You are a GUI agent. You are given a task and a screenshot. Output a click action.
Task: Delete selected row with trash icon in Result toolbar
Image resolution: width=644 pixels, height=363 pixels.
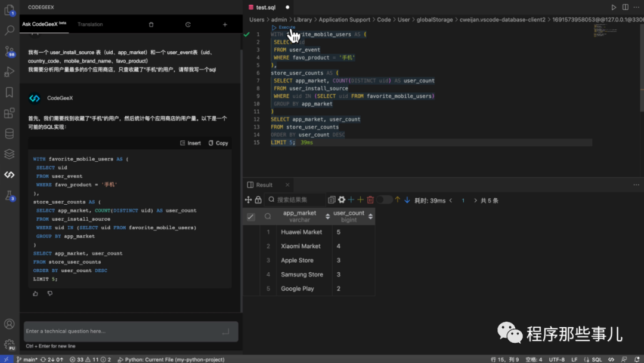(370, 199)
